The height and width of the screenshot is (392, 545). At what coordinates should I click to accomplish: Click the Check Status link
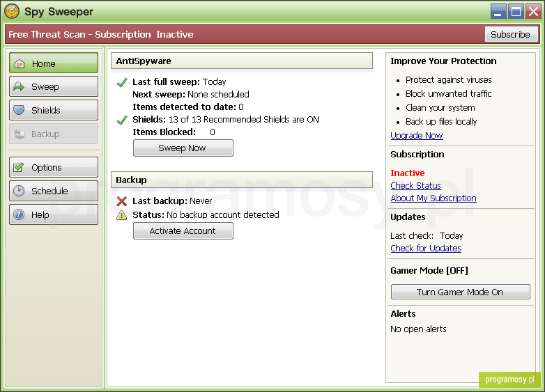tap(415, 185)
